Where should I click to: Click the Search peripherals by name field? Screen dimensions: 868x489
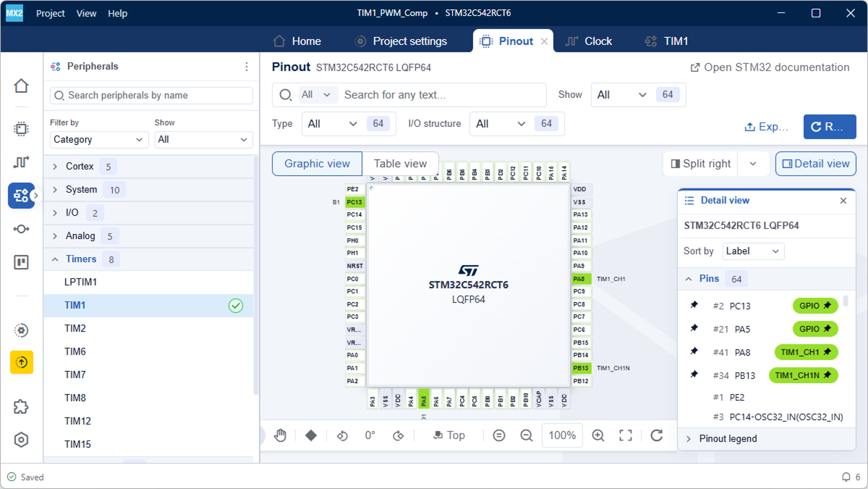pos(151,95)
